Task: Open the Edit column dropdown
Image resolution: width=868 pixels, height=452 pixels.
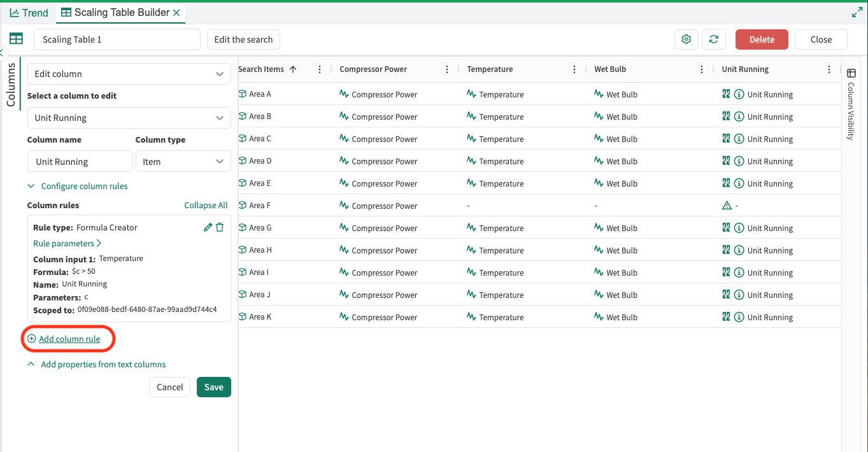Action: coord(129,74)
